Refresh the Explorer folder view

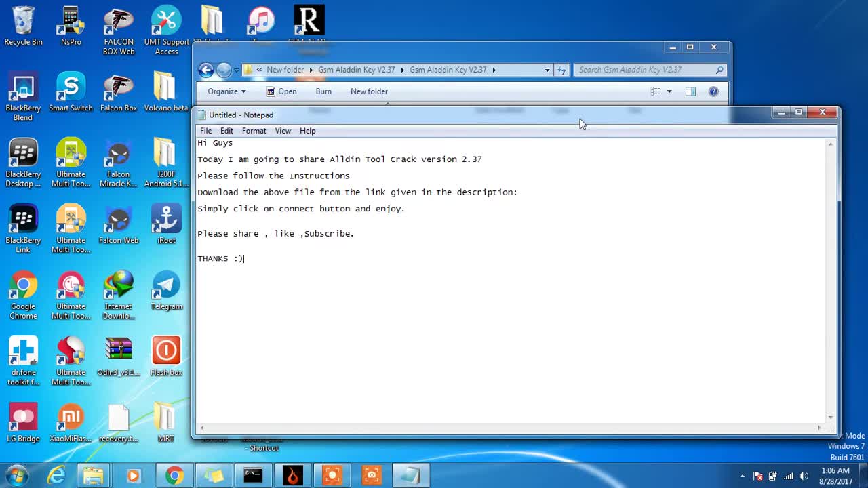tap(561, 70)
